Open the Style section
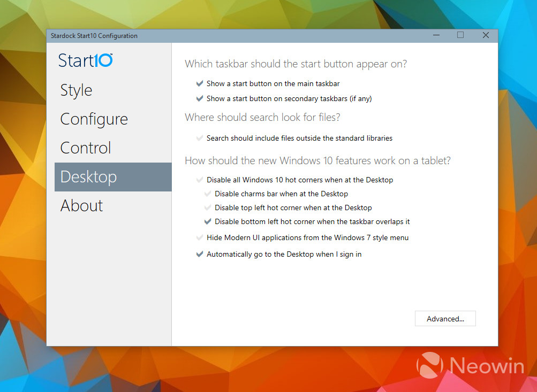 (x=76, y=90)
